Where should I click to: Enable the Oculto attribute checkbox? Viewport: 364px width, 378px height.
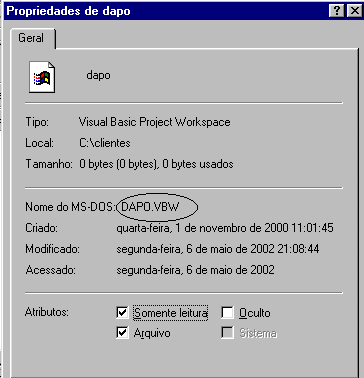coord(227,312)
